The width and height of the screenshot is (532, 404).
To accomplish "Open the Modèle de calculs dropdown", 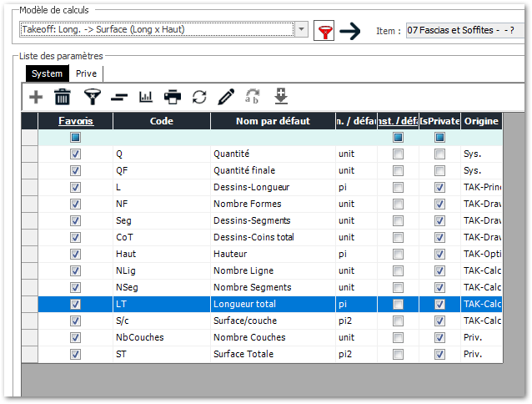I will (302, 30).
